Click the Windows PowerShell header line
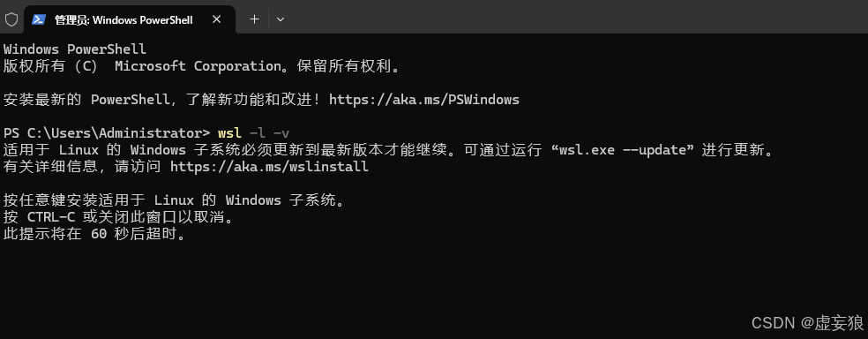This screenshot has height=339, width=868. coord(75,49)
